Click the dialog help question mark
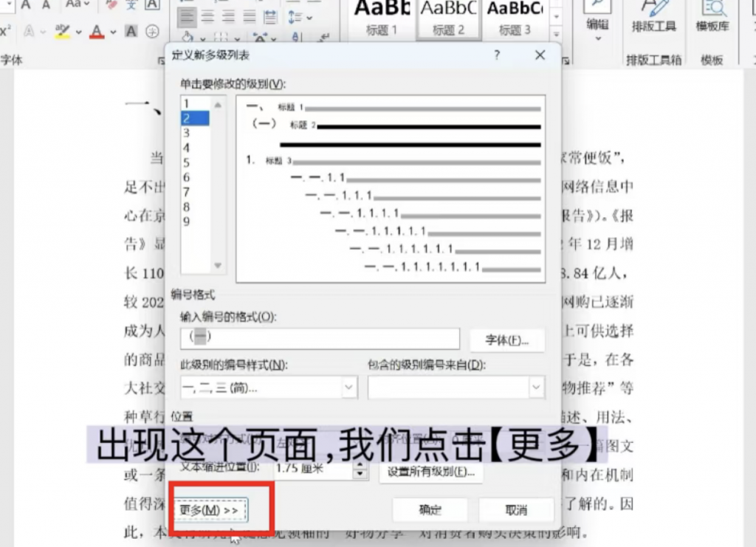This screenshot has height=547, width=756. (x=497, y=55)
